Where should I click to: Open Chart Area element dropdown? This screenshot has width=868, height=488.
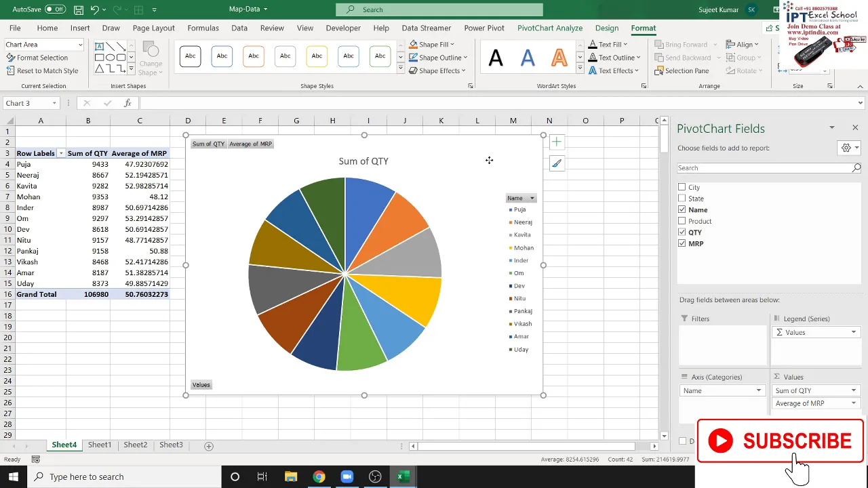80,45
